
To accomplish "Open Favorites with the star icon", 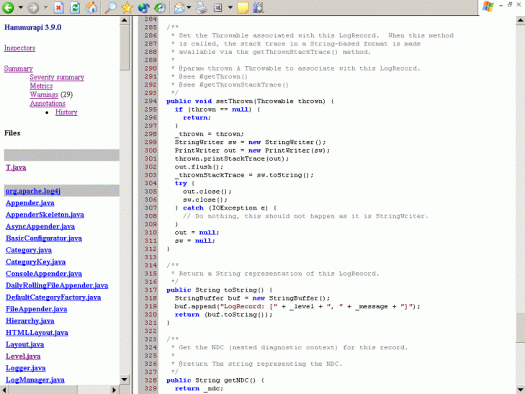I will [x=127, y=7].
